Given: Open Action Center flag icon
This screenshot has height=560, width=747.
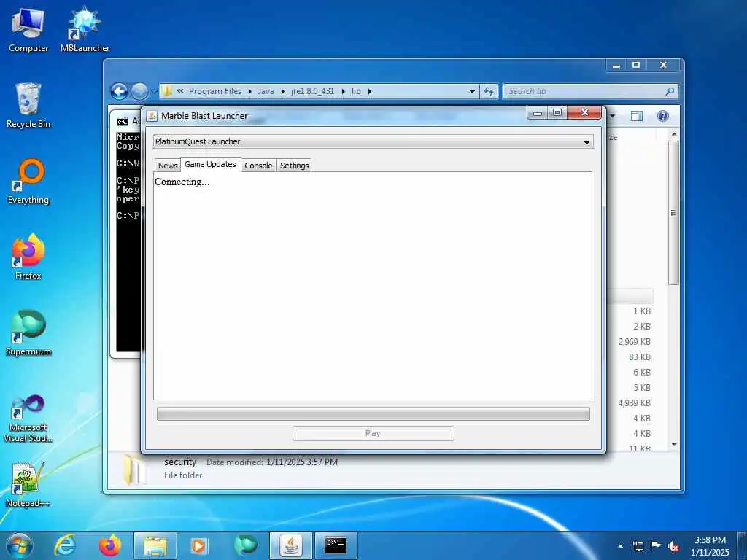Looking at the screenshot, I should (656, 546).
